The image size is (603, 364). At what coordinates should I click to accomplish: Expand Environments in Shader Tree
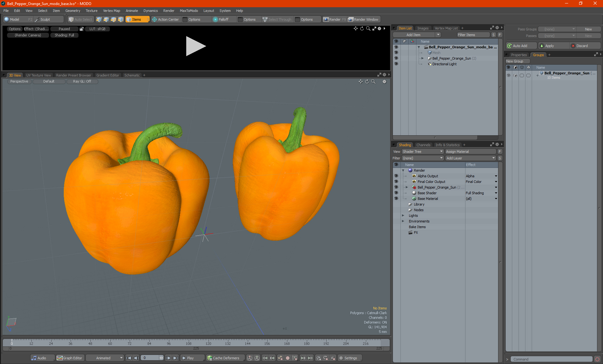[x=403, y=221]
